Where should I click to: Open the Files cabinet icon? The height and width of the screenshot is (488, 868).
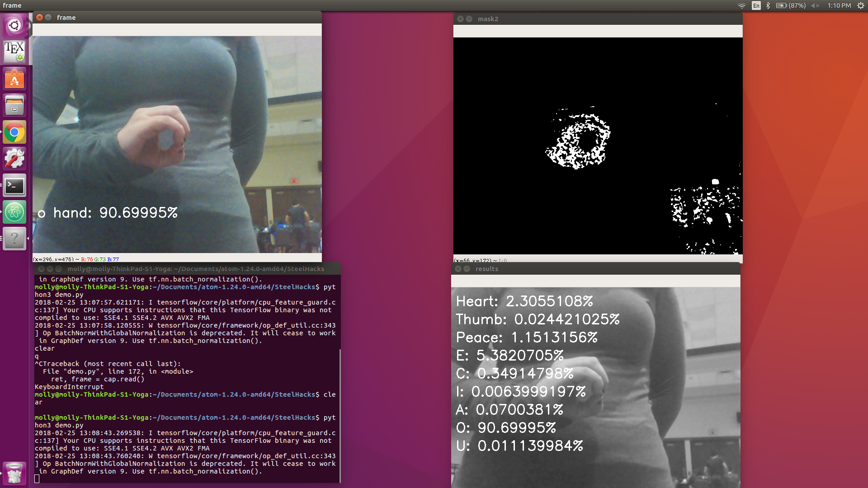(14, 106)
